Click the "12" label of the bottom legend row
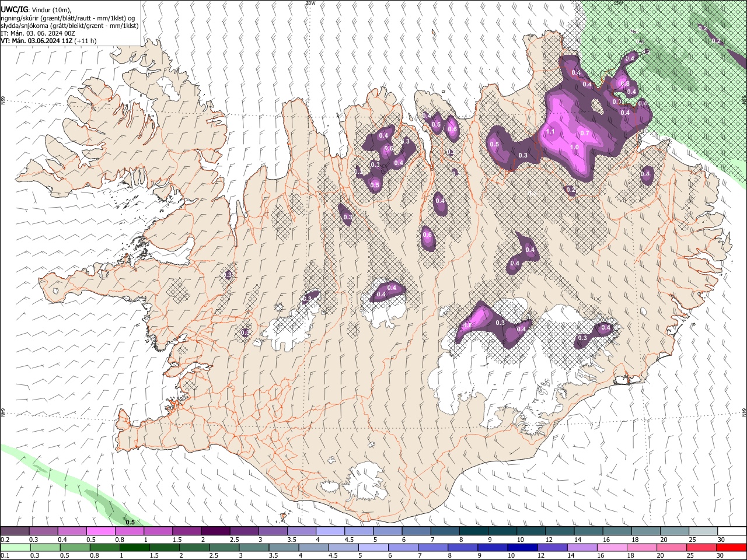This screenshot has width=747, height=560. (541, 555)
